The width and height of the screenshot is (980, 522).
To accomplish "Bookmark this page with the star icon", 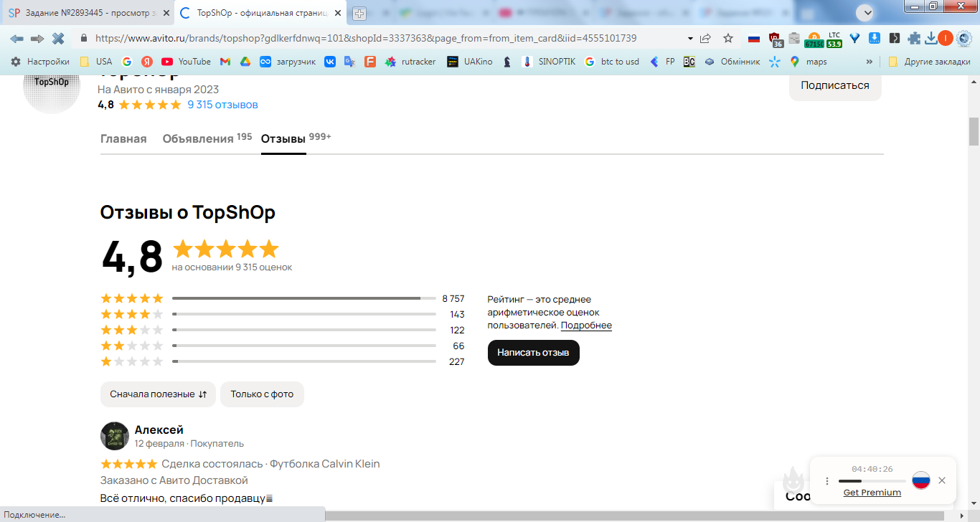I will [x=728, y=39].
